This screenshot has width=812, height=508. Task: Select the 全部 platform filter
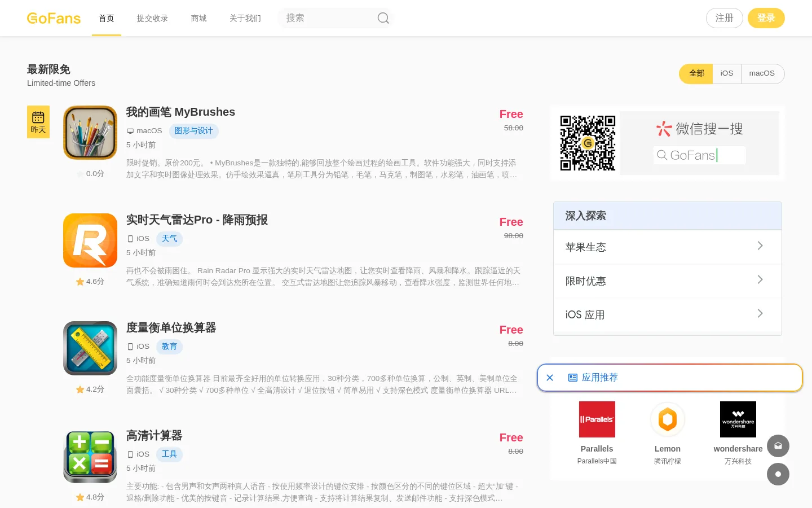(696, 73)
